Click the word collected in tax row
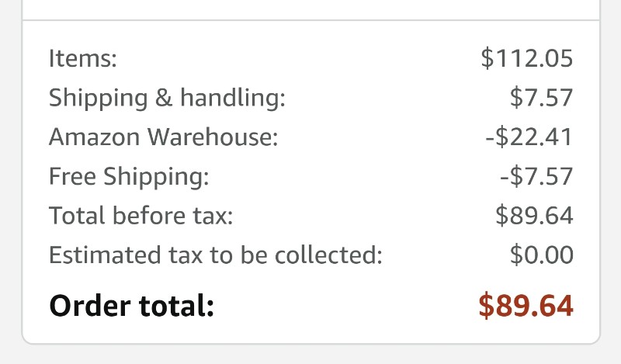Image resolution: width=621 pixels, height=364 pixels. pyautogui.click(x=328, y=255)
